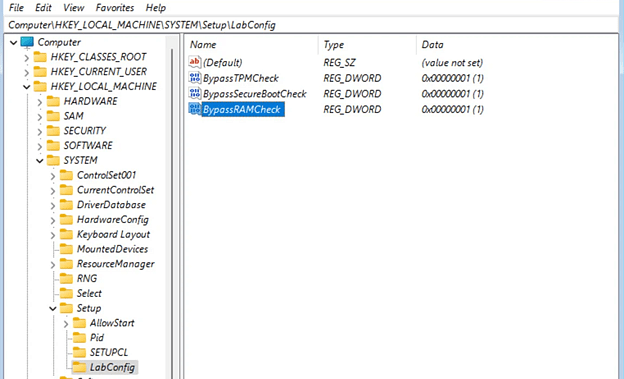Viewport: 624px width, 379px height.
Task: Select the Keyboard Layout tree label
Action: (113, 234)
